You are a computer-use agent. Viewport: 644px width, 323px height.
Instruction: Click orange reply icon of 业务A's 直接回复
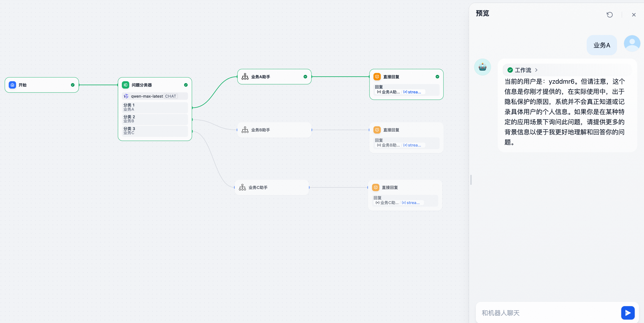pyautogui.click(x=377, y=77)
